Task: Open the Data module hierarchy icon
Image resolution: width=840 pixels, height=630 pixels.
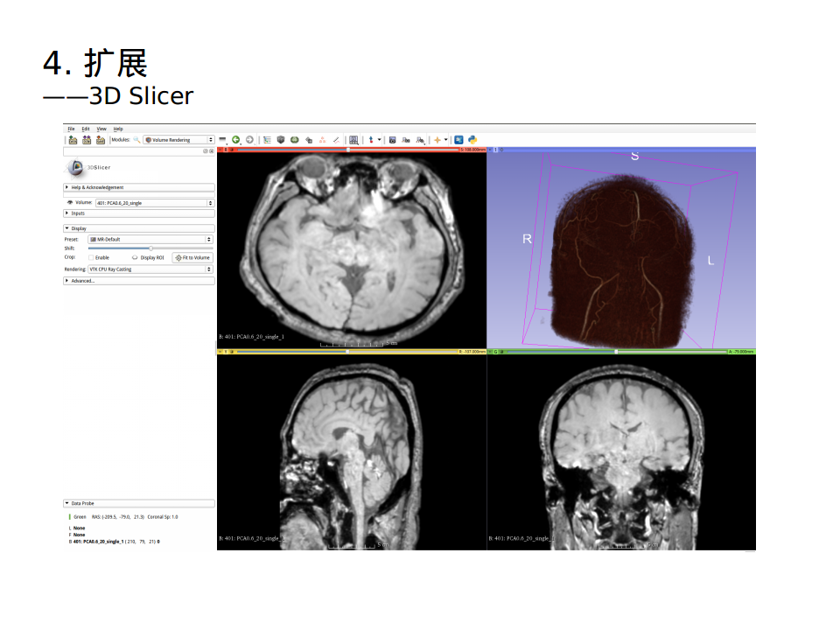Action: click(267, 140)
